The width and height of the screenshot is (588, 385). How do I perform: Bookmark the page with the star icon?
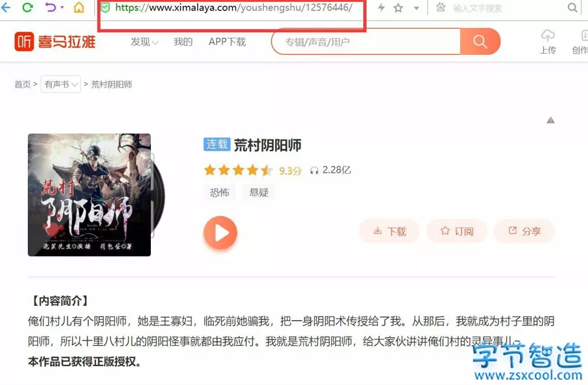[399, 8]
